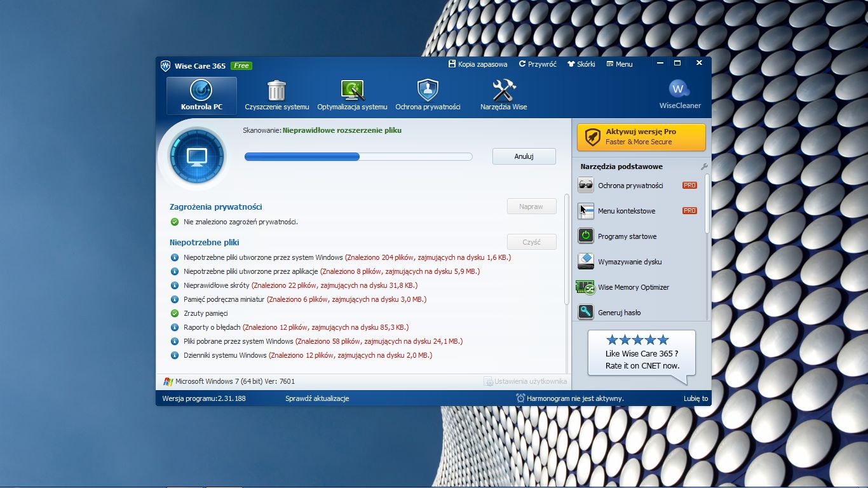Launch the Wise Memory Optimizer icon
The width and height of the screenshot is (868, 488).
[585, 287]
